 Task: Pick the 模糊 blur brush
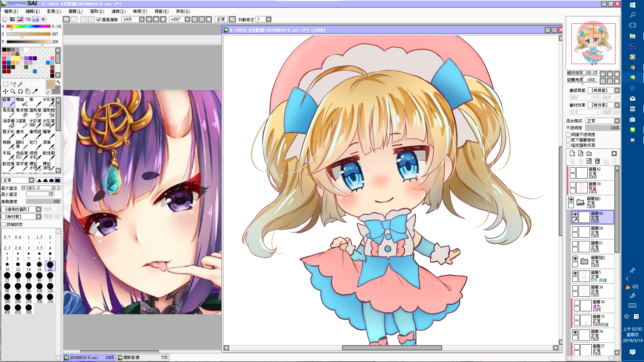8,145
